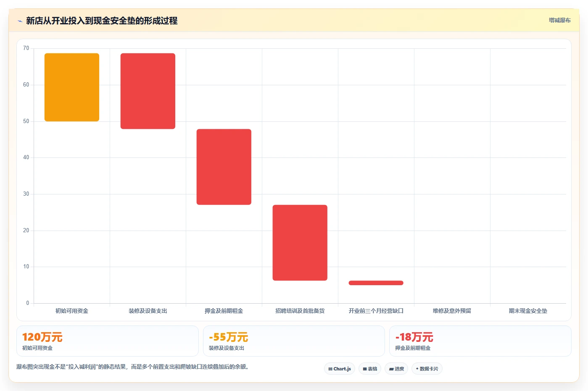Image resolution: width=588 pixels, height=391 pixels.
Task: Click axis label 期末现金安全垫
Action: (x=528, y=311)
